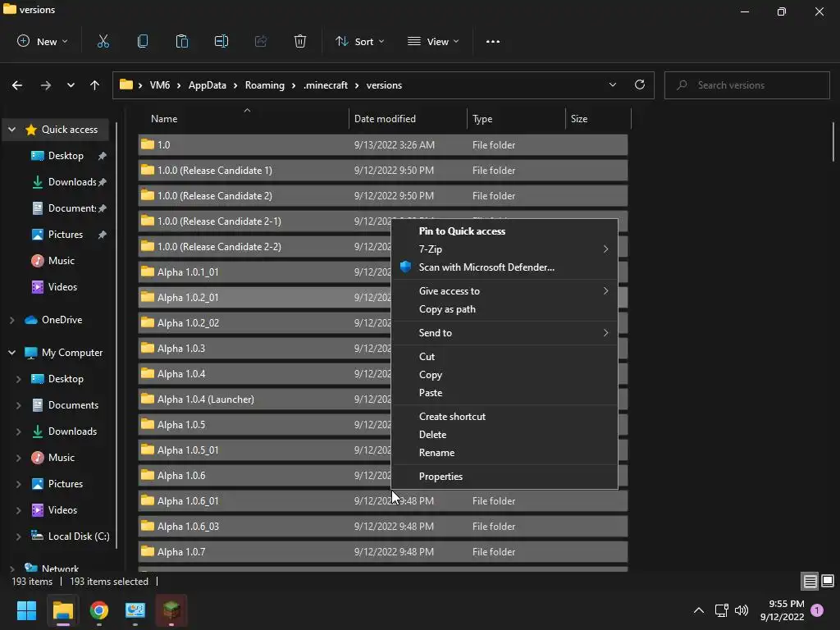
Task: Choose Paste in context menu
Action: click(x=504, y=393)
